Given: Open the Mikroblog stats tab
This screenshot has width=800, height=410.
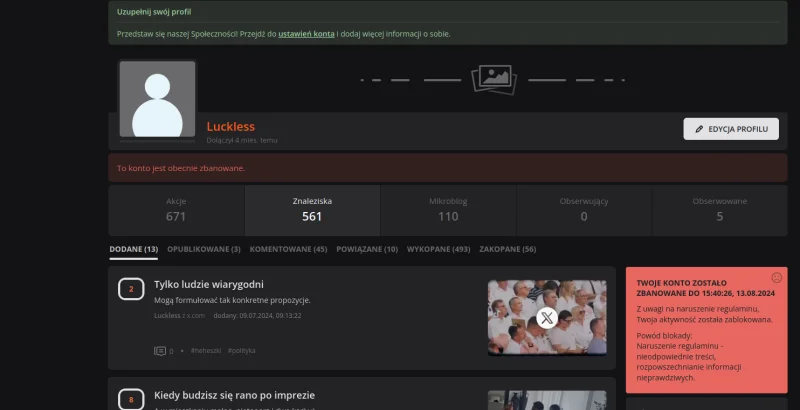Looking at the screenshot, I should point(448,209).
